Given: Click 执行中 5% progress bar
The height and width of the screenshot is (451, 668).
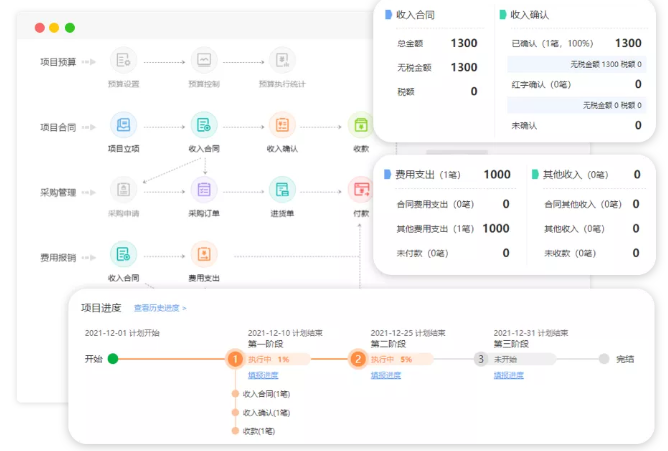Looking at the screenshot, I should click(x=400, y=359).
